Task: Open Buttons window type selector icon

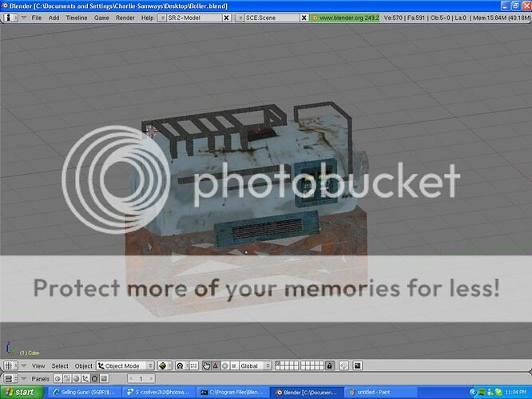Action: (10, 378)
